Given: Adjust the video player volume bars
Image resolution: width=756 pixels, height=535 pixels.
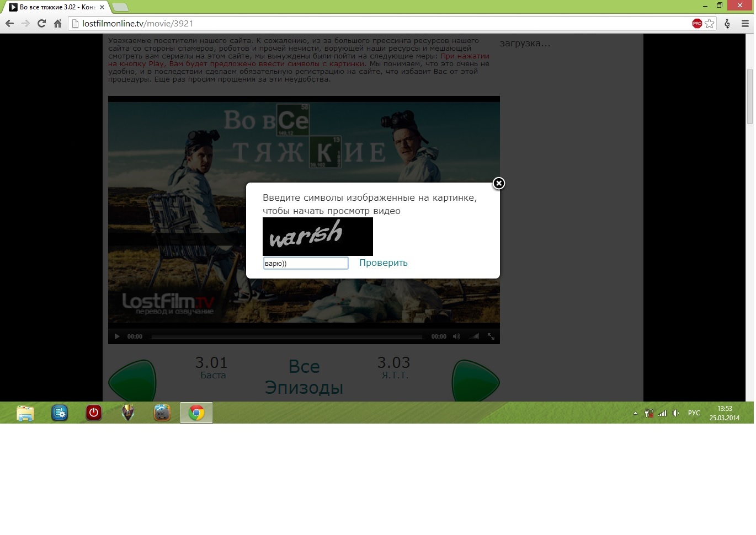Looking at the screenshot, I should [474, 336].
